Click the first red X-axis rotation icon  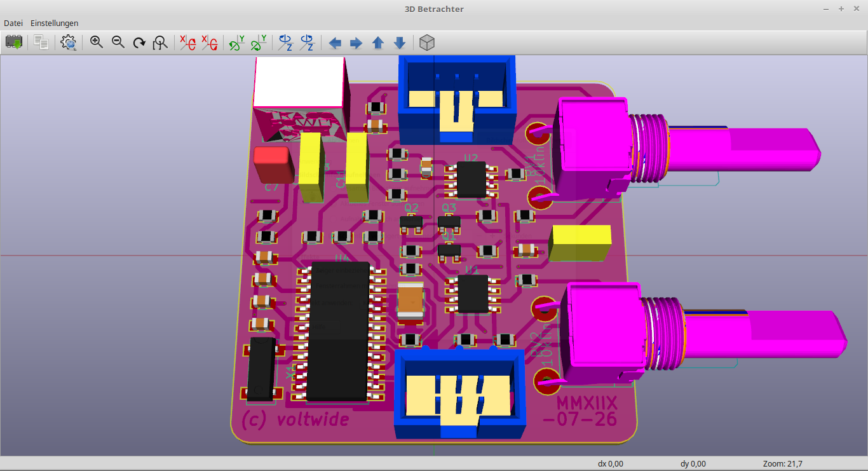pyautogui.click(x=188, y=43)
